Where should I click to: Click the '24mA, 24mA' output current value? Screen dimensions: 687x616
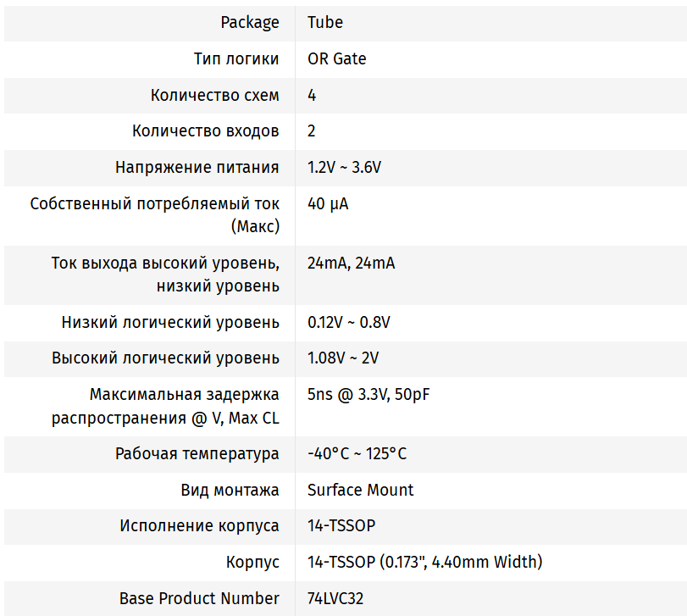coord(351,264)
